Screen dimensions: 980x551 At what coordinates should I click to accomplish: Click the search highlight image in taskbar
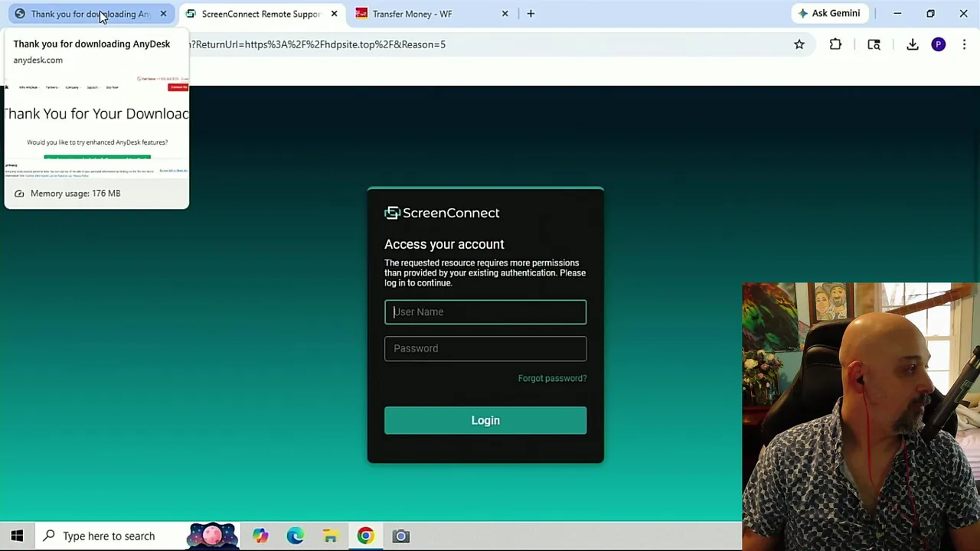point(212,536)
